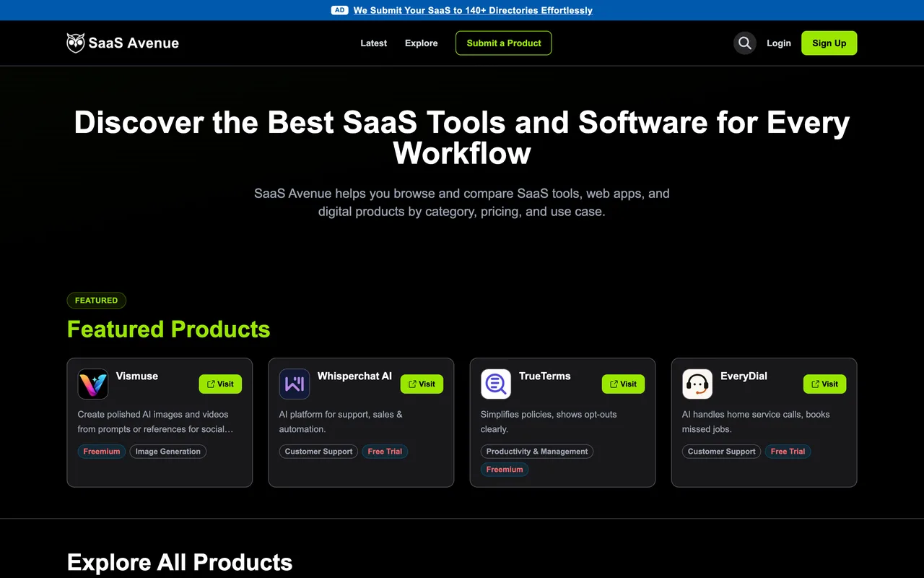Click the 'AI platform for support, sales' description

click(x=341, y=422)
